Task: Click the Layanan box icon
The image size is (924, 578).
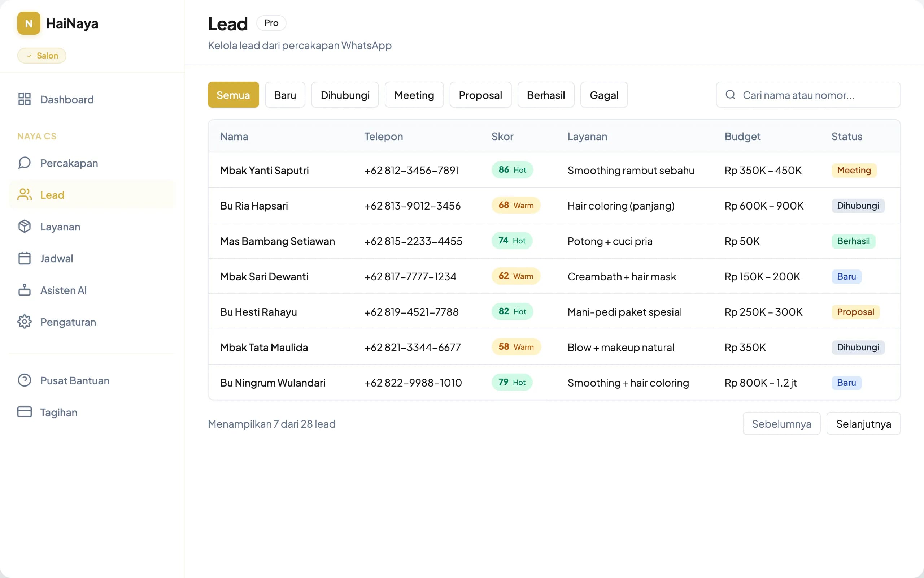Action: click(x=25, y=226)
